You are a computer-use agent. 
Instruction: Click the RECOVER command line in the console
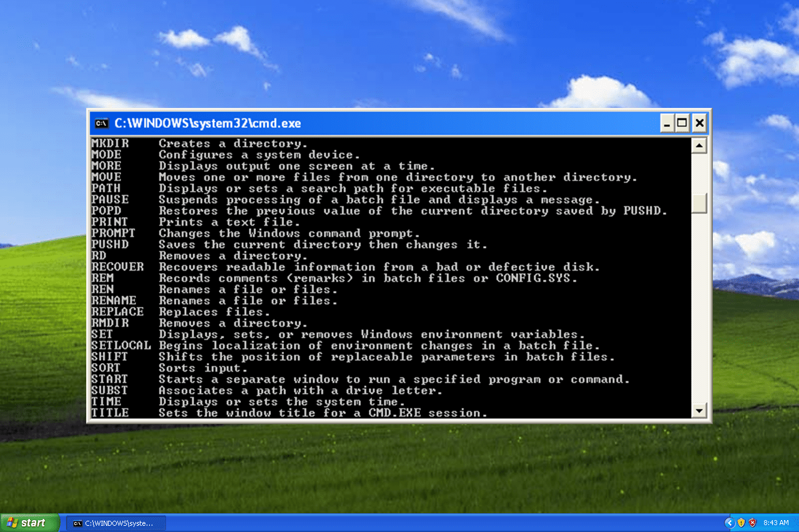click(x=117, y=267)
